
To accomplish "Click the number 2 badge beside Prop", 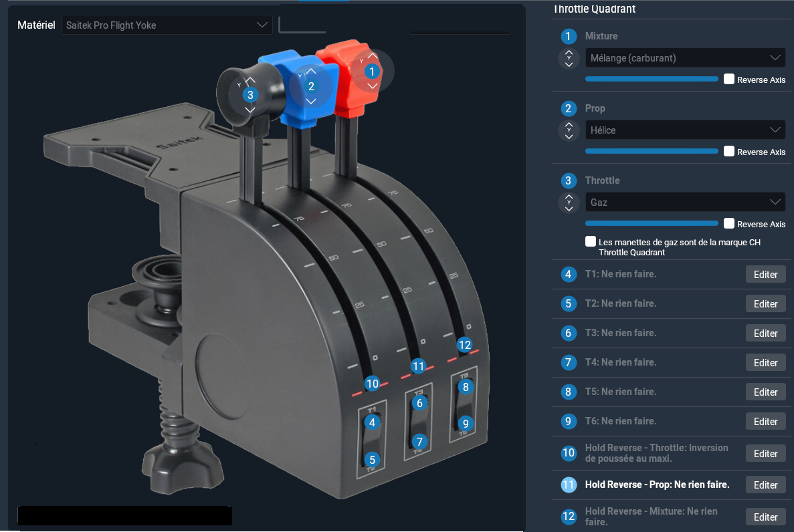I will pos(568,108).
